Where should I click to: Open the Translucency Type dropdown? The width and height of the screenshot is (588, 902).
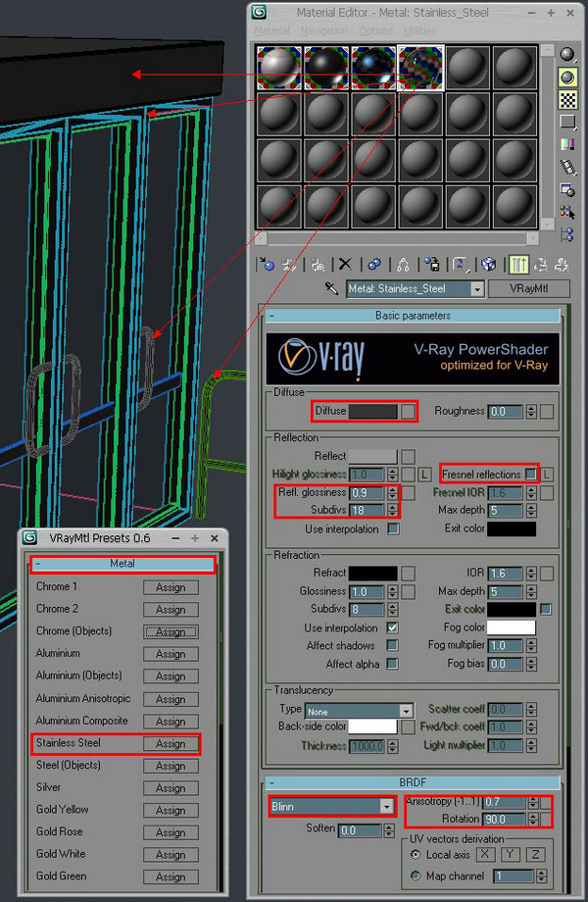406,711
